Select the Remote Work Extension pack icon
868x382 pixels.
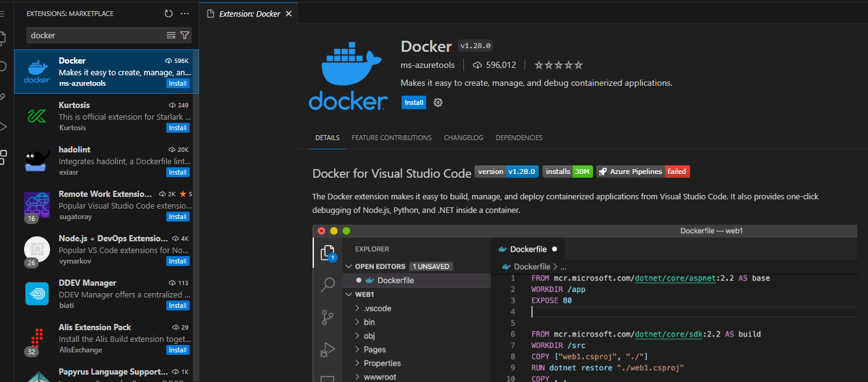[x=36, y=204]
